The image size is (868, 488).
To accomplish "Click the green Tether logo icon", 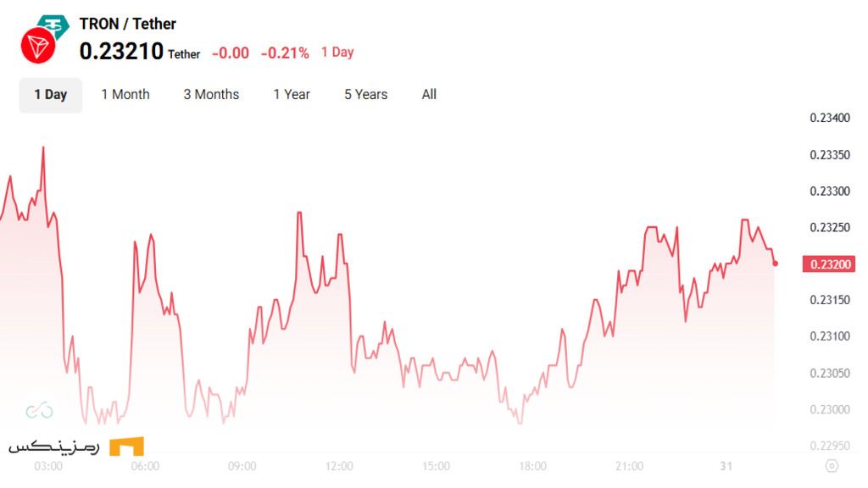I will point(55,25).
